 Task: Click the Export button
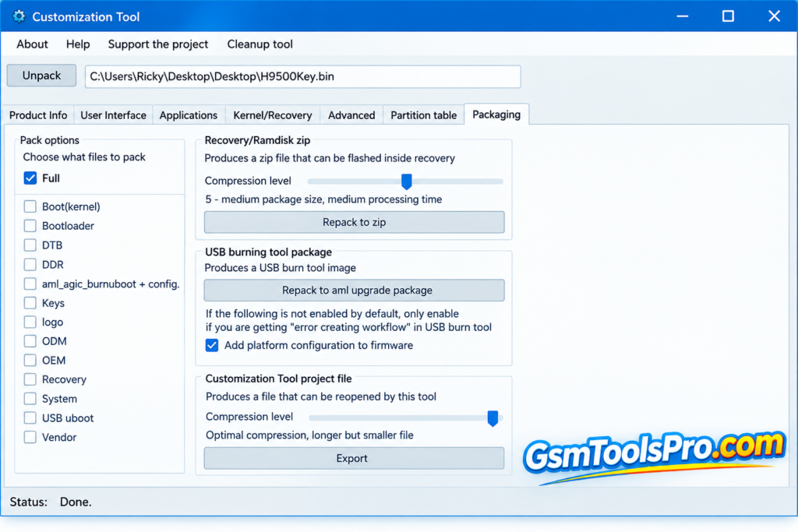355,458
